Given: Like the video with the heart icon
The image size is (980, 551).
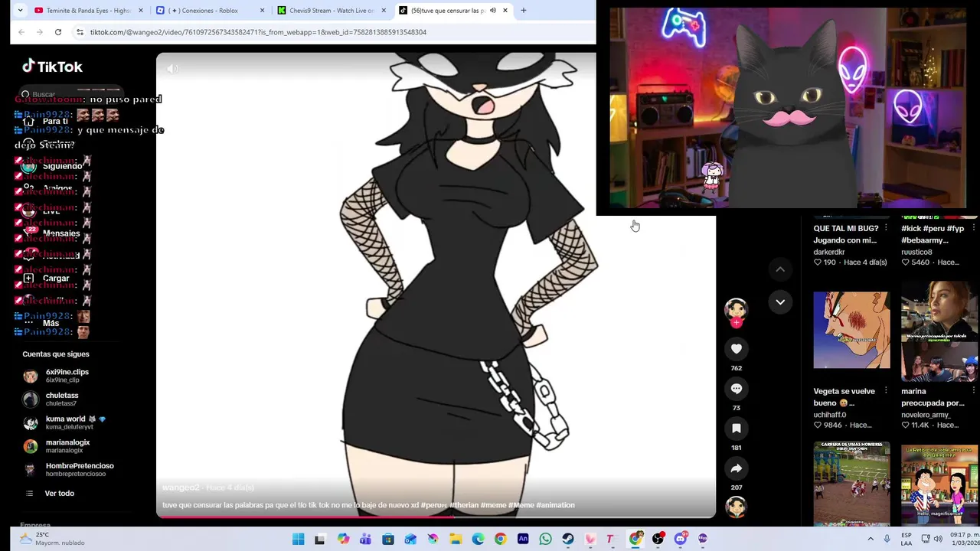Looking at the screenshot, I should point(736,349).
